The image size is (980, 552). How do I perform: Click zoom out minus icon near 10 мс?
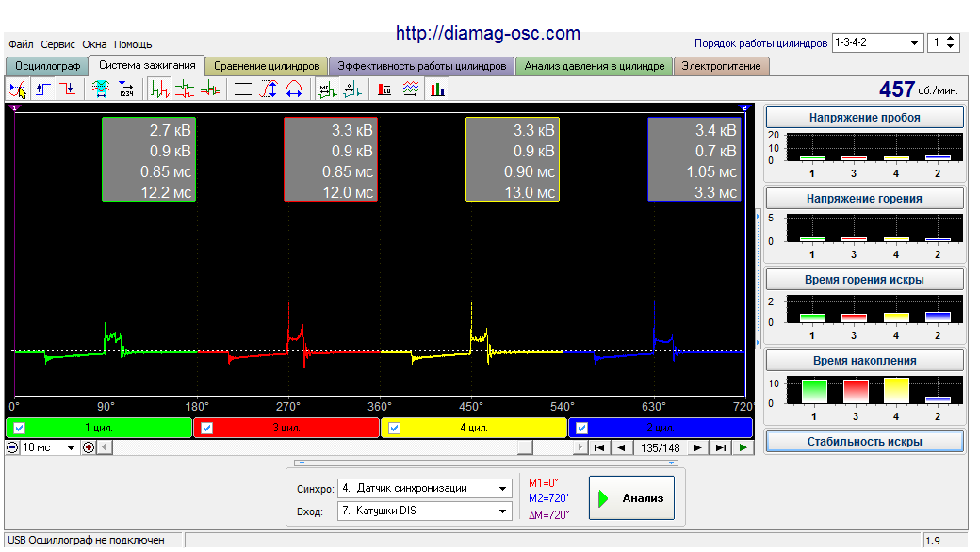point(12,447)
